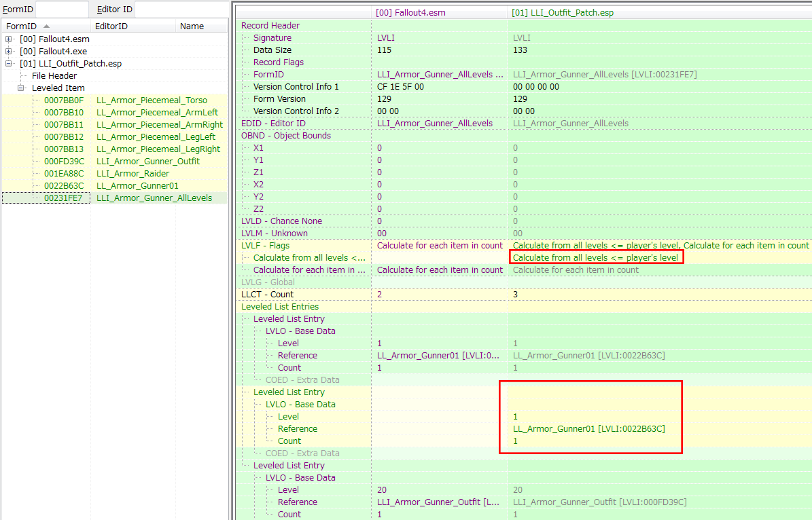Select the Signature row label
The image size is (812, 520).
click(x=272, y=38)
